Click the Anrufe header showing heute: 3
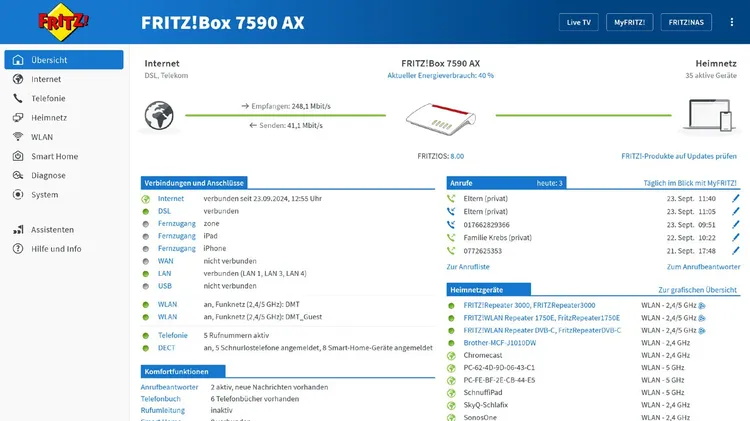The height and width of the screenshot is (421, 750). (x=507, y=183)
